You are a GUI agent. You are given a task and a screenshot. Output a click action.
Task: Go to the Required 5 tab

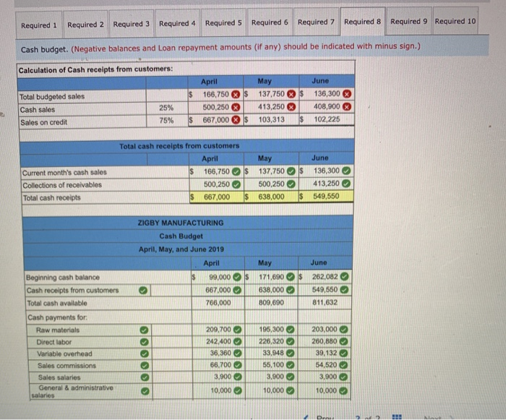coord(223,23)
